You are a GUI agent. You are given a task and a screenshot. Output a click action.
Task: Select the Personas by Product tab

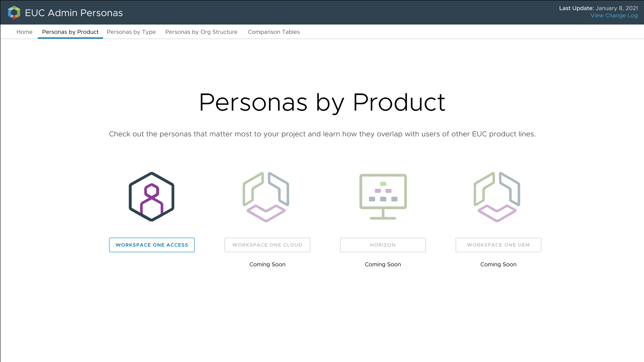click(70, 32)
